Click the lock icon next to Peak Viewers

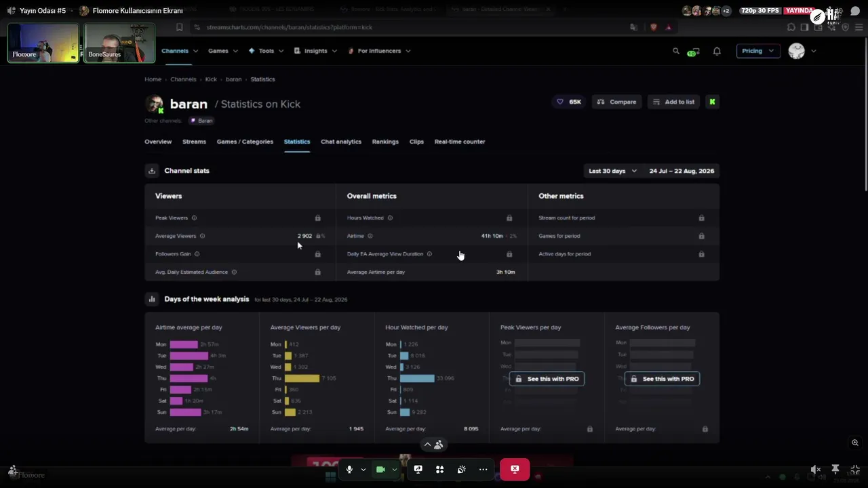click(x=317, y=218)
